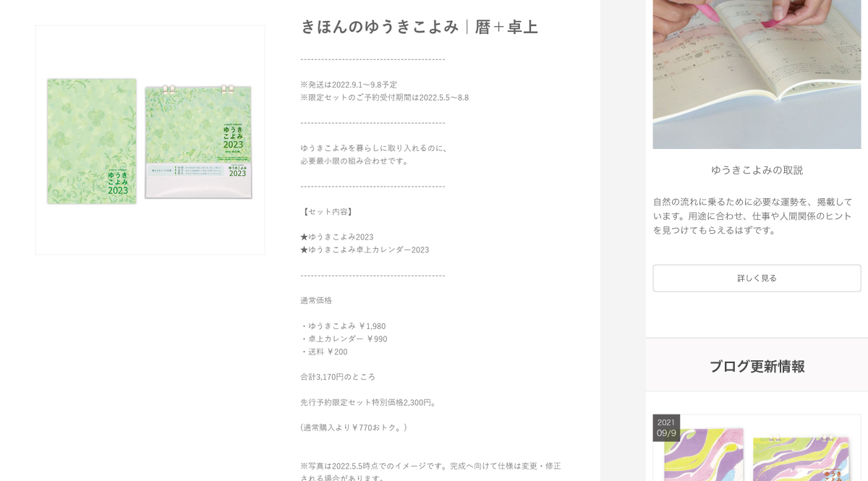Screen dimensions: 868x481
Task: Click the price line 卓上カレンダー ￥990
Action: click(344, 339)
